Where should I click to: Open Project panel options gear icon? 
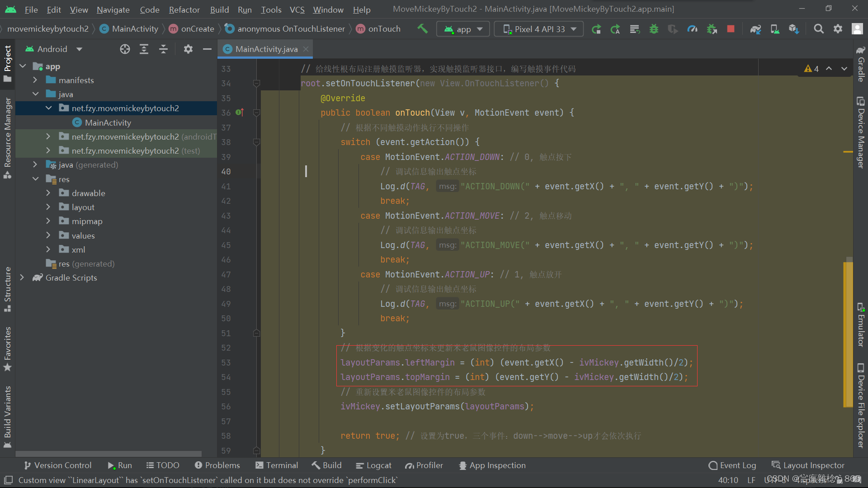(188, 49)
